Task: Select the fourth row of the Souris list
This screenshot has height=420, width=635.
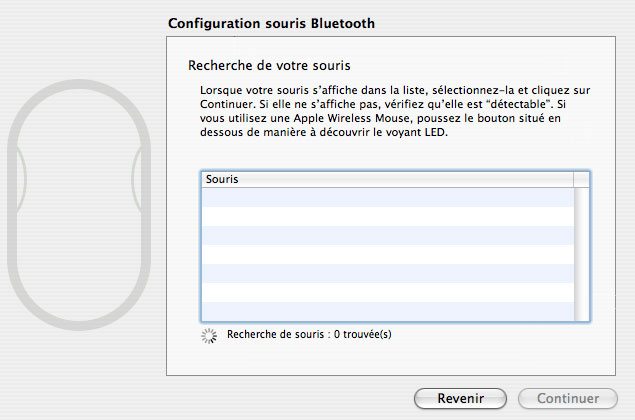Action: coord(388,254)
